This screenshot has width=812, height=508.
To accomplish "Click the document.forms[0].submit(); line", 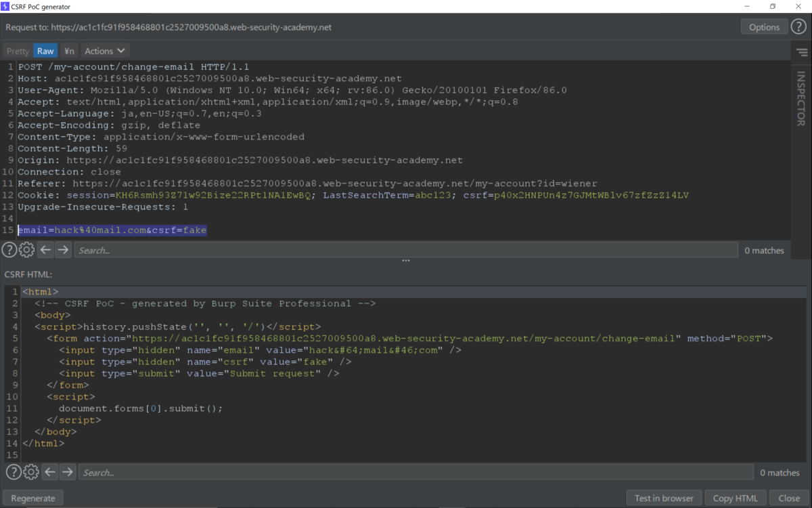I will click(141, 408).
